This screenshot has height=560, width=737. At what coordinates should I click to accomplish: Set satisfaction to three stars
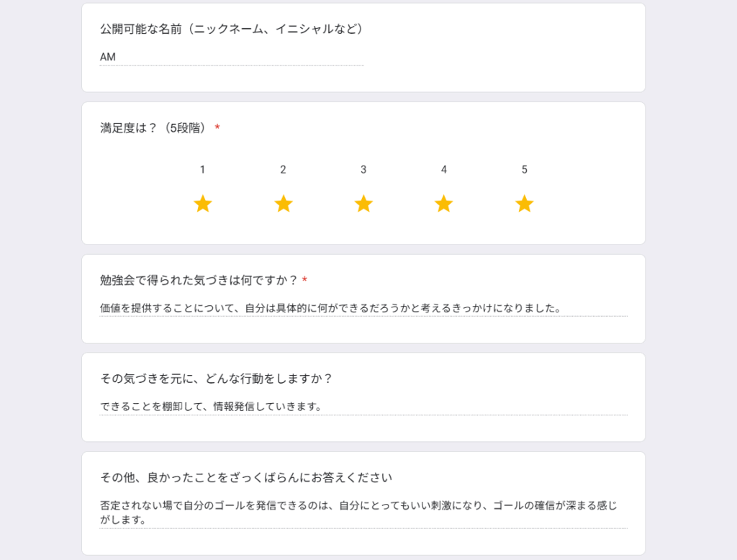click(x=363, y=204)
